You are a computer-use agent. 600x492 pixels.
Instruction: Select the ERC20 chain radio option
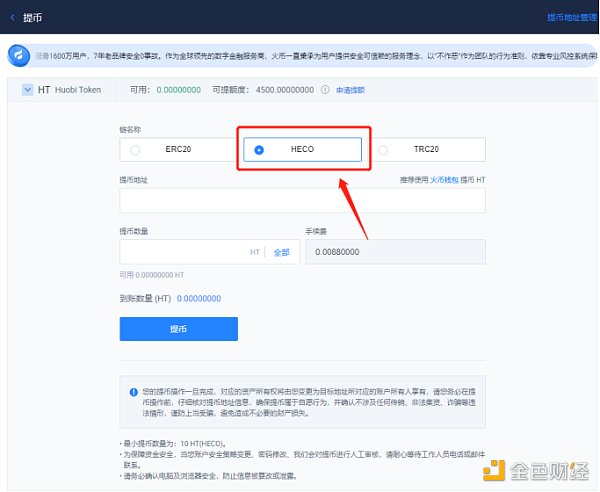point(135,150)
